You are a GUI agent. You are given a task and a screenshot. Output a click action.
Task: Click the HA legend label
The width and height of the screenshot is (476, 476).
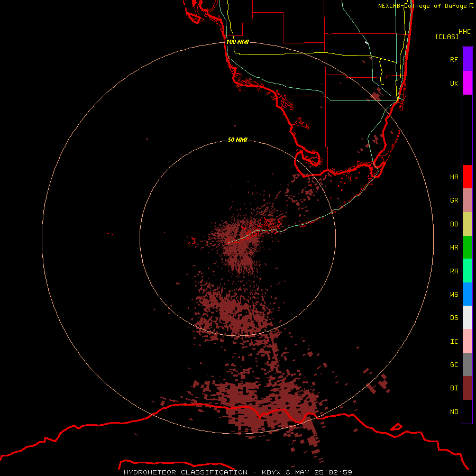pyautogui.click(x=454, y=177)
